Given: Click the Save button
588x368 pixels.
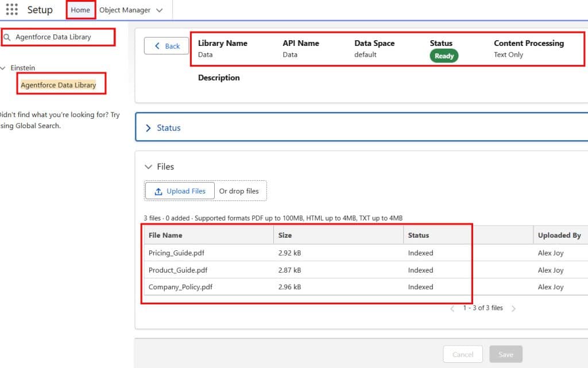Looking at the screenshot, I should (506, 354).
